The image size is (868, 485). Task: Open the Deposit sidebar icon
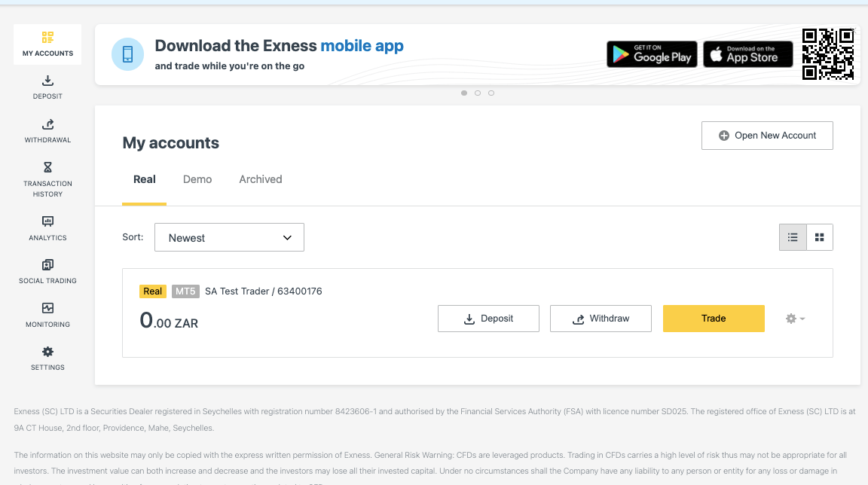(x=47, y=81)
